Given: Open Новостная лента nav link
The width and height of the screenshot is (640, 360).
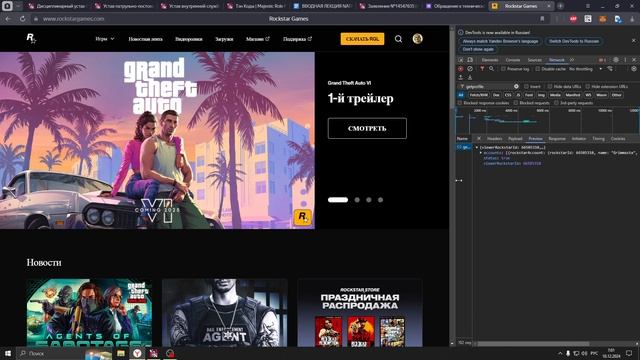Looking at the screenshot, I should 145,39.
